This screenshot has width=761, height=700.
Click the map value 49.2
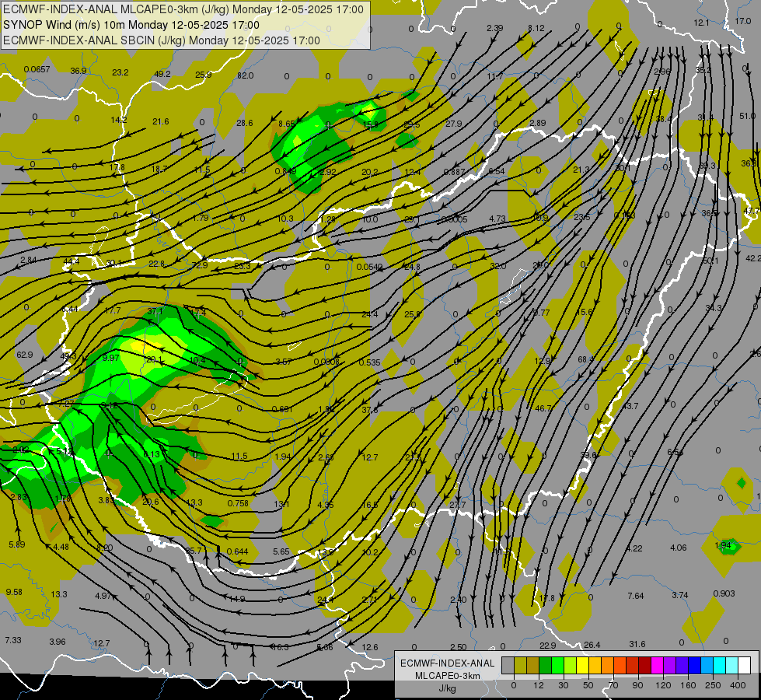tap(162, 74)
